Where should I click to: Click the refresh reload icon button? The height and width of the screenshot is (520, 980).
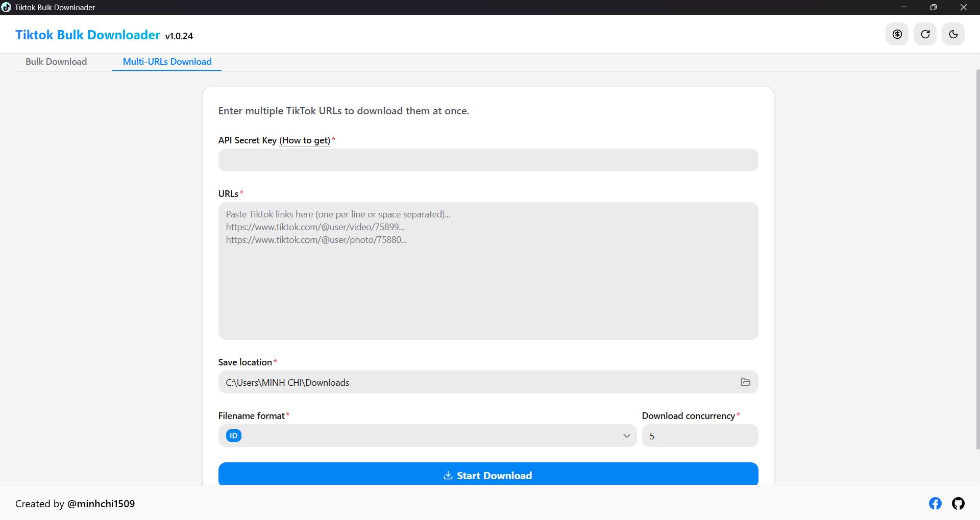pos(925,34)
